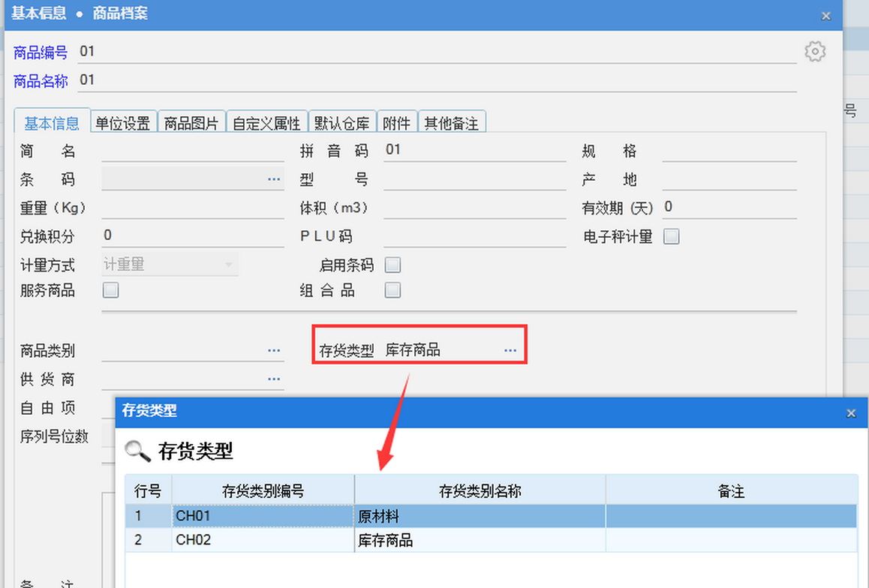Click the magnifier icon in 存货类型 dialog
The width and height of the screenshot is (869, 588).
(x=138, y=451)
